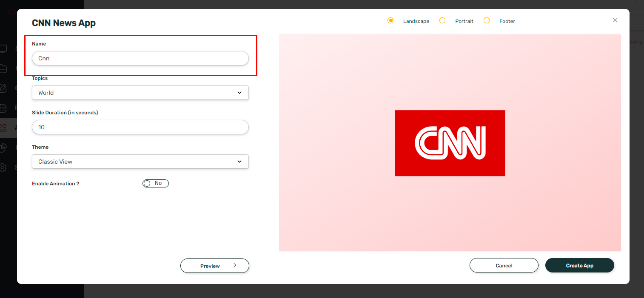This screenshot has width=644, height=298.
Task: Open the Theme dropdown showing Classic View
Action: (x=140, y=162)
